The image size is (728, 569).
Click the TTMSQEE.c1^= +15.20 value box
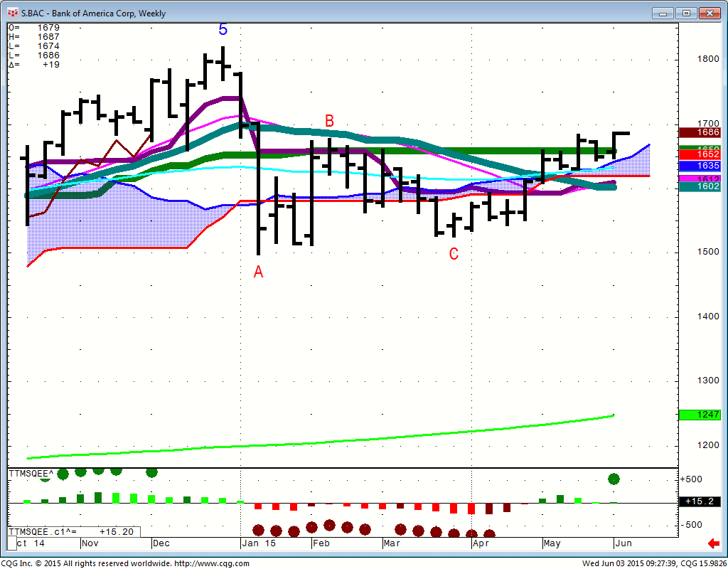point(74,532)
